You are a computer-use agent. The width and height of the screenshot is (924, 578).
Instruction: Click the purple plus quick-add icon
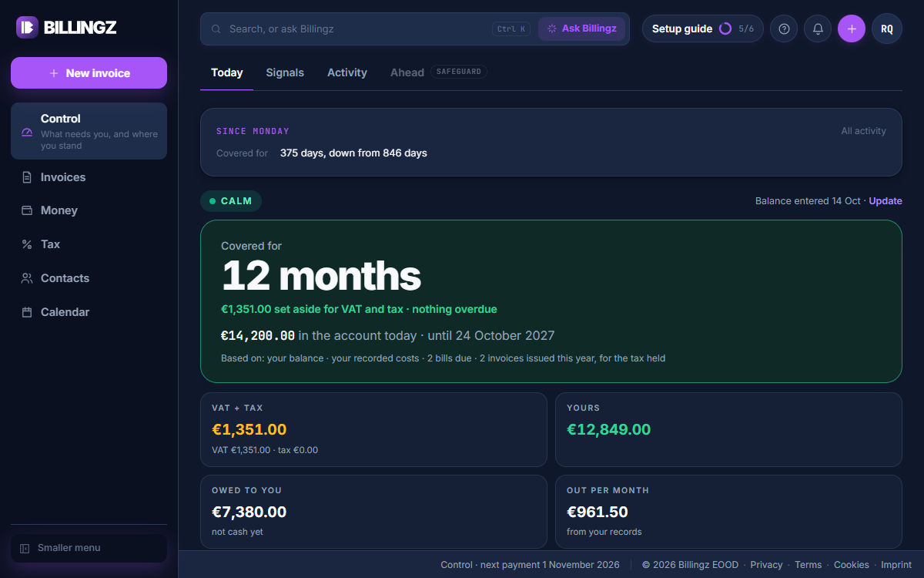(852, 29)
